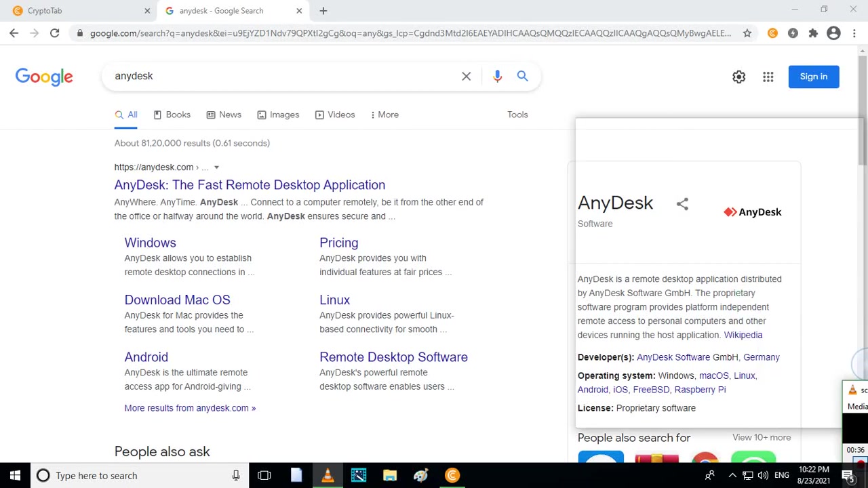Image resolution: width=868 pixels, height=488 pixels.
Task: Select the CryptoTab browser tab
Action: point(78,11)
